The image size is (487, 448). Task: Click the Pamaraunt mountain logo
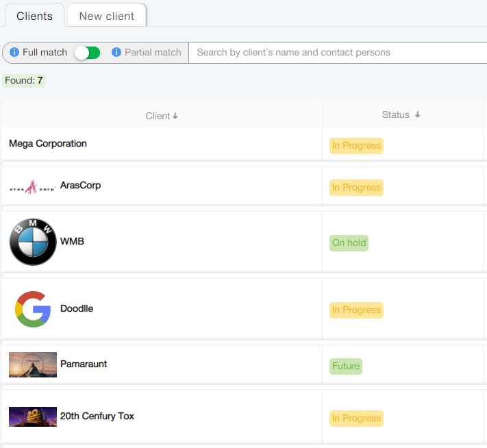33,364
